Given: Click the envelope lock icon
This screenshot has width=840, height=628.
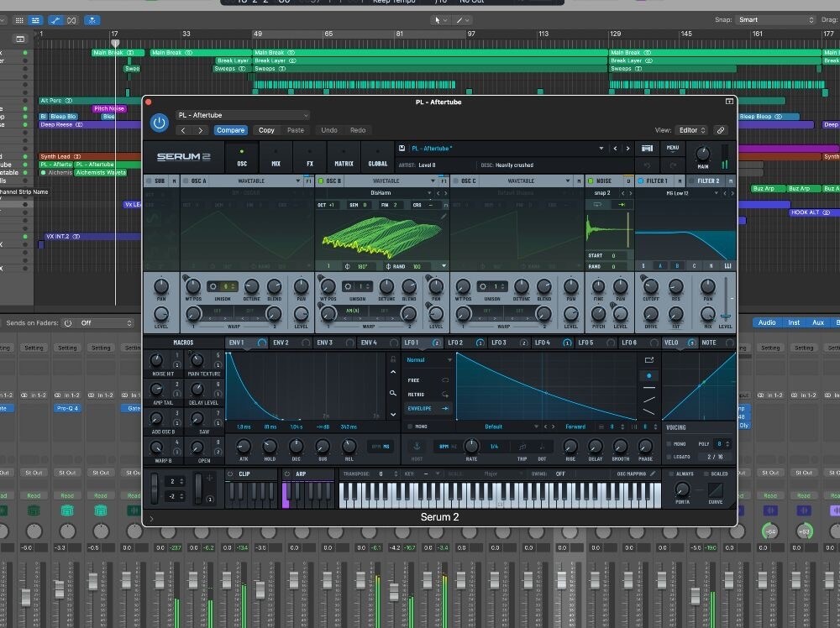Looking at the screenshot, I should click(x=392, y=359).
